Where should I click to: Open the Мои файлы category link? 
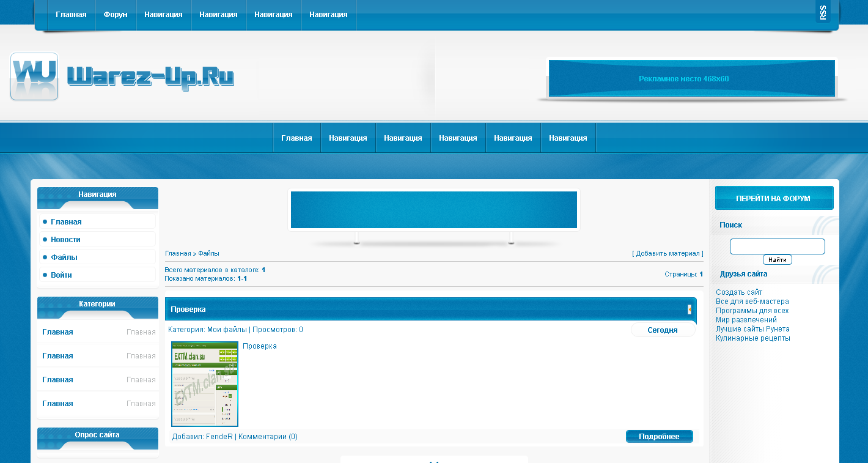pyautogui.click(x=227, y=330)
